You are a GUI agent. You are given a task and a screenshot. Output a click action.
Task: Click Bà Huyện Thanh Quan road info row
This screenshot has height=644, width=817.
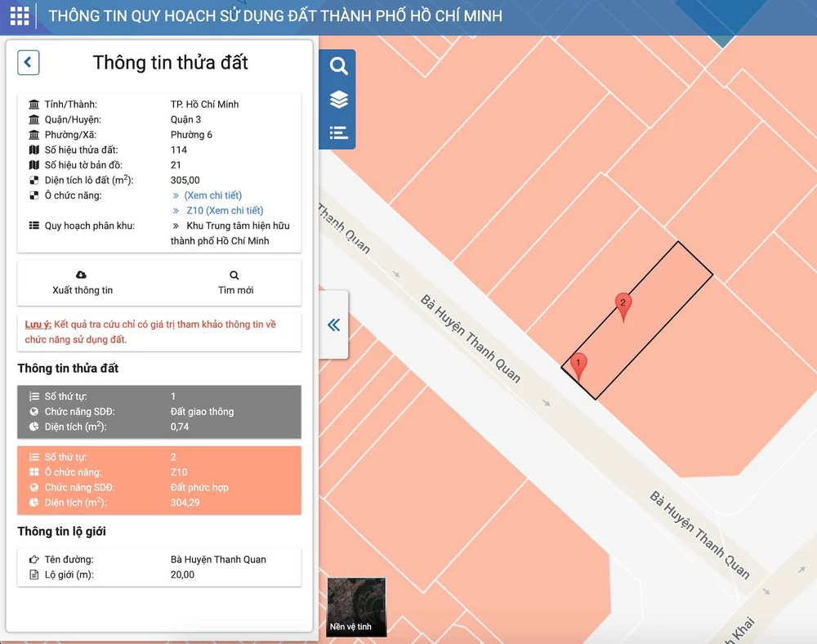click(x=159, y=560)
